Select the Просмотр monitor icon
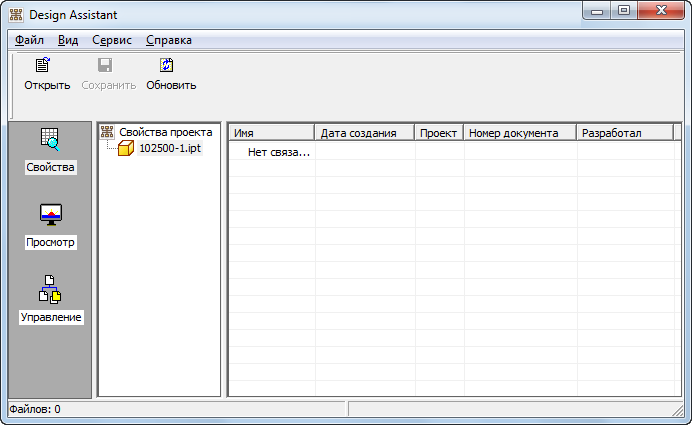This screenshot has height=425, width=692. (x=51, y=214)
